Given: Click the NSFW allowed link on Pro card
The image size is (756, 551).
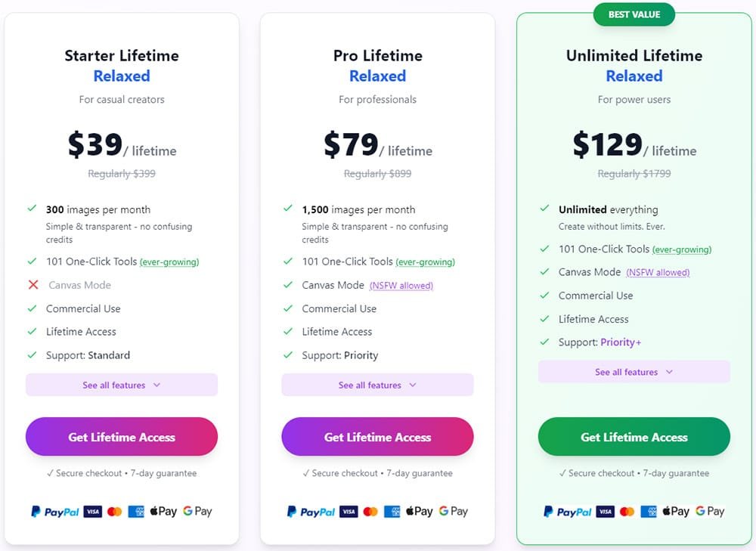Looking at the screenshot, I should point(401,285).
